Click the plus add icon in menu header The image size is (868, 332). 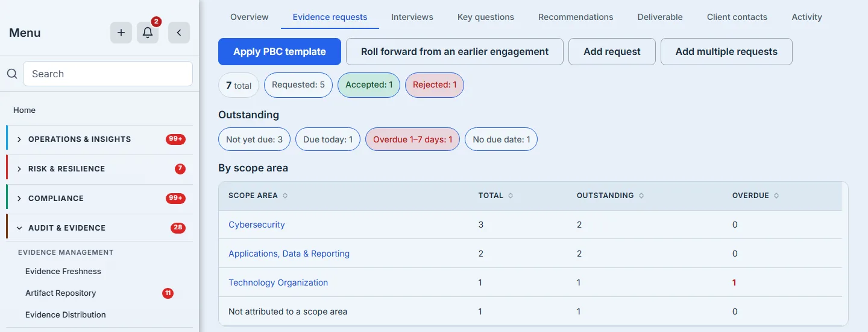coord(121,33)
